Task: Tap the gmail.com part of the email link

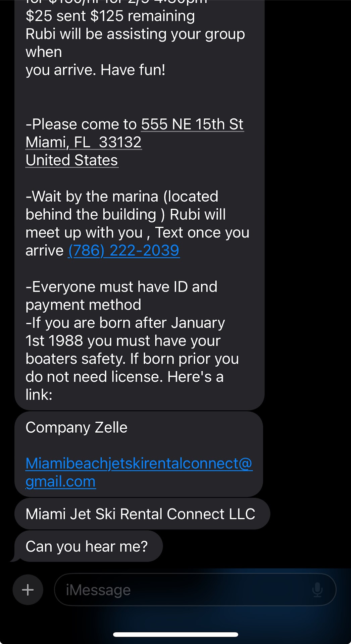Action: tap(61, 482)
